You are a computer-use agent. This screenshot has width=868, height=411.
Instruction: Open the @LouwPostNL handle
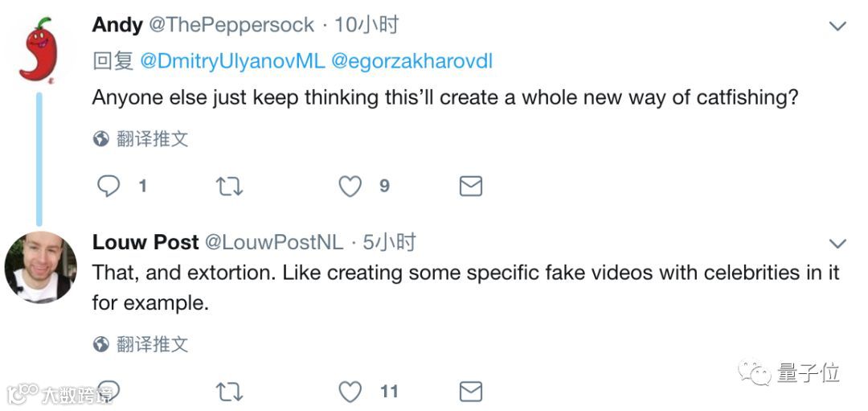[x=274, y=242]
